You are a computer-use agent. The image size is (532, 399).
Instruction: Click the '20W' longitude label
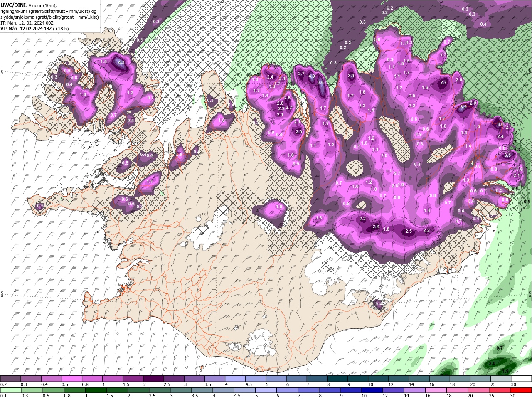pyautogui.click(x=221, y=2)
